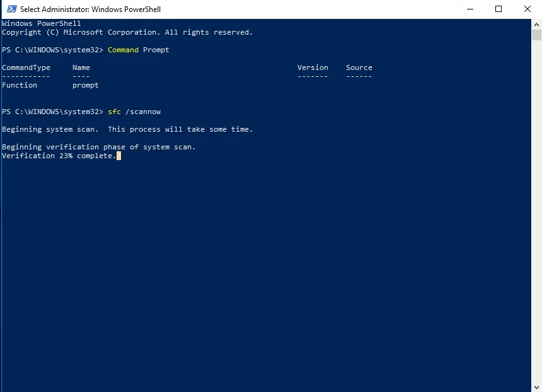Click the scrollbar up arrow

tap(536, 25)
